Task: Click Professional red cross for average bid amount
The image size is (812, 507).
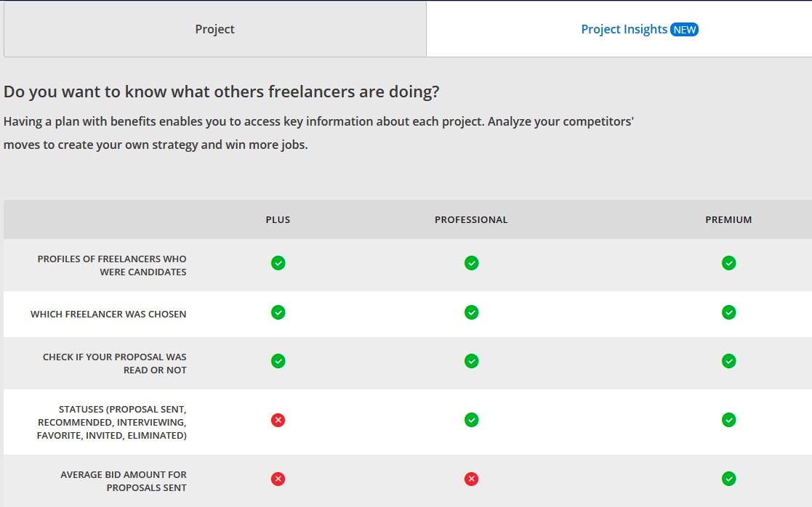Action: tap(471, 479)
